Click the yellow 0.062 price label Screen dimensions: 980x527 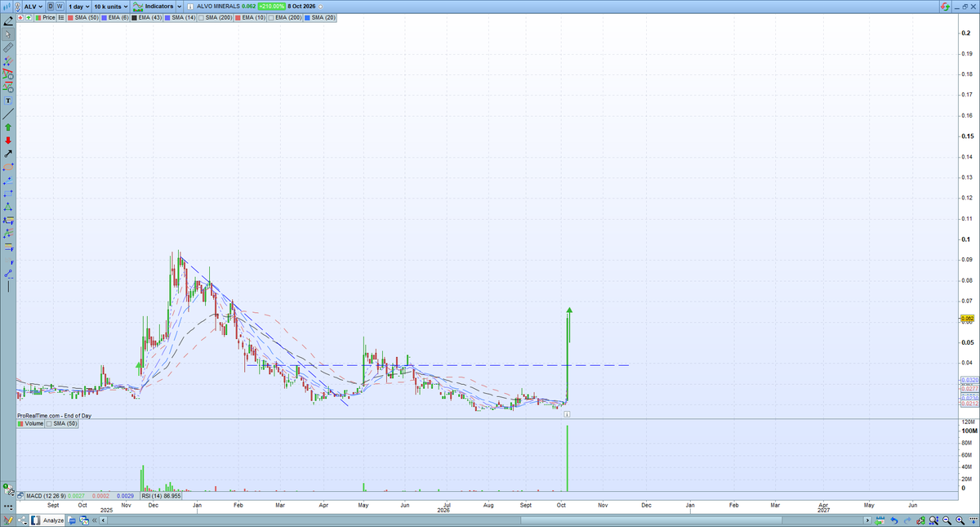[969, 319]
